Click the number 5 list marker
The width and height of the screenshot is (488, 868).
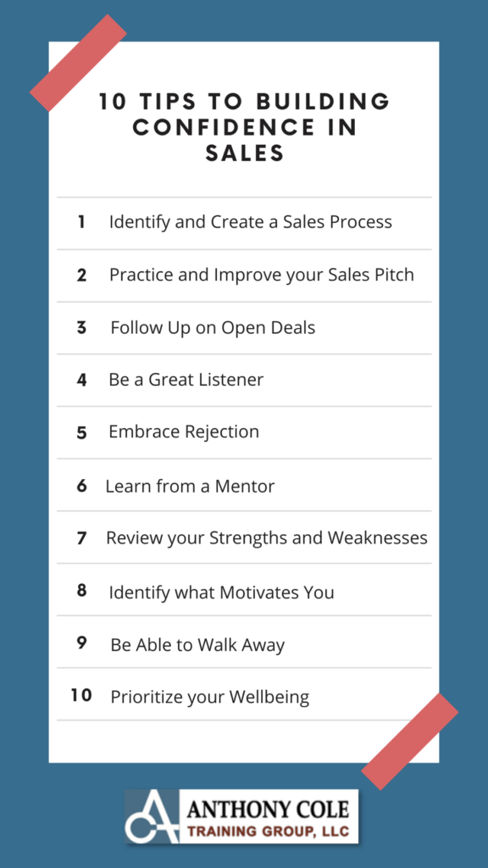pyautogui.click(x=81, y=432)
